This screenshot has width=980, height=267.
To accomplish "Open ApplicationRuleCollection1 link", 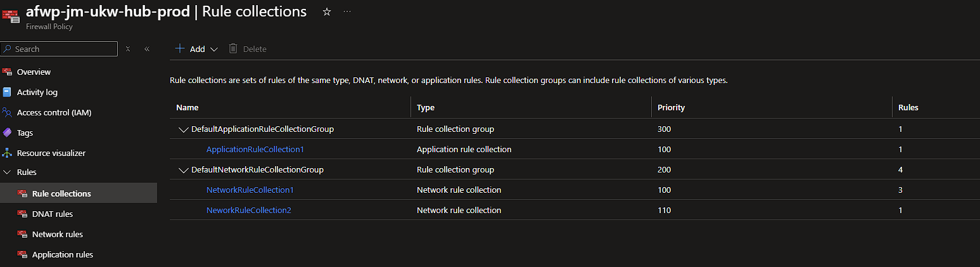I will coord(251,149).
